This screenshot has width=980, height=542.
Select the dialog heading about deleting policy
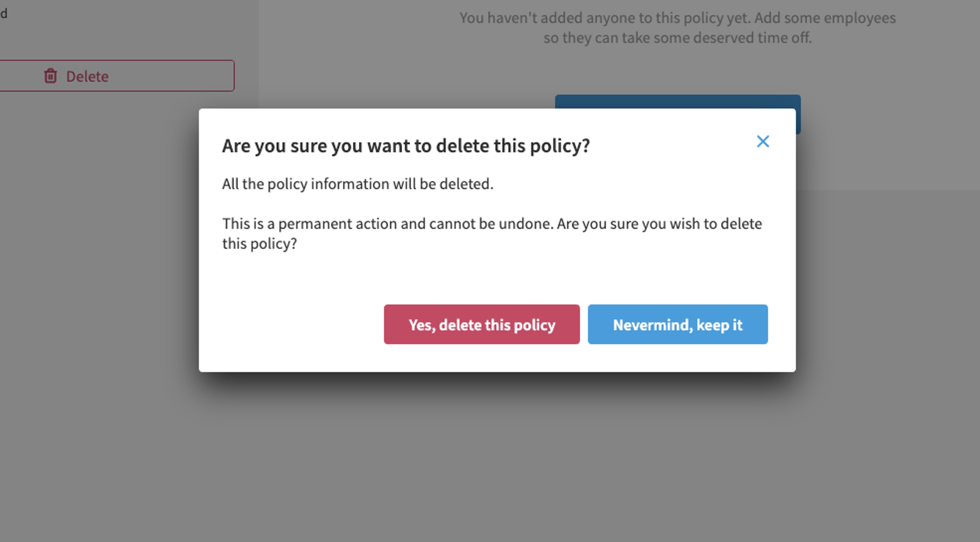coord(406,146)
